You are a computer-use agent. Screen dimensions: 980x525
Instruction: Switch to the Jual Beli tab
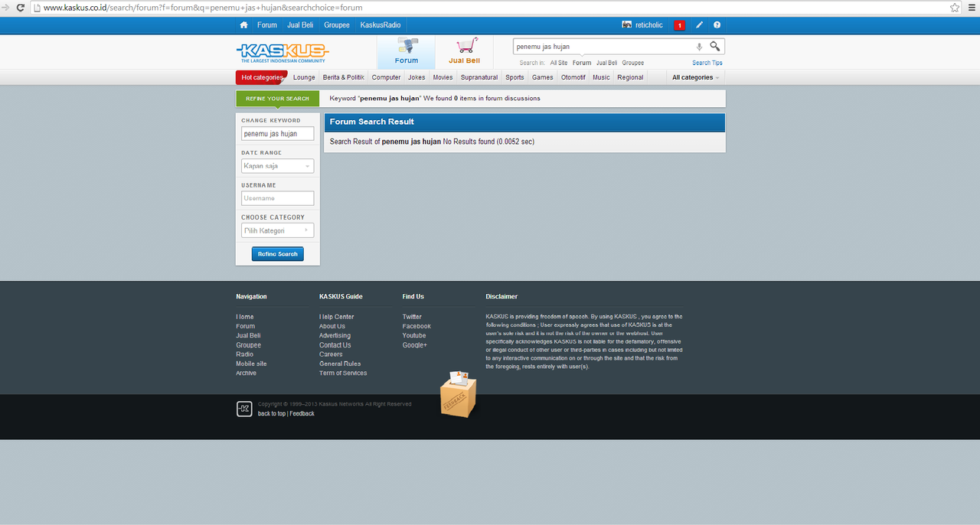tap(465, 52)
